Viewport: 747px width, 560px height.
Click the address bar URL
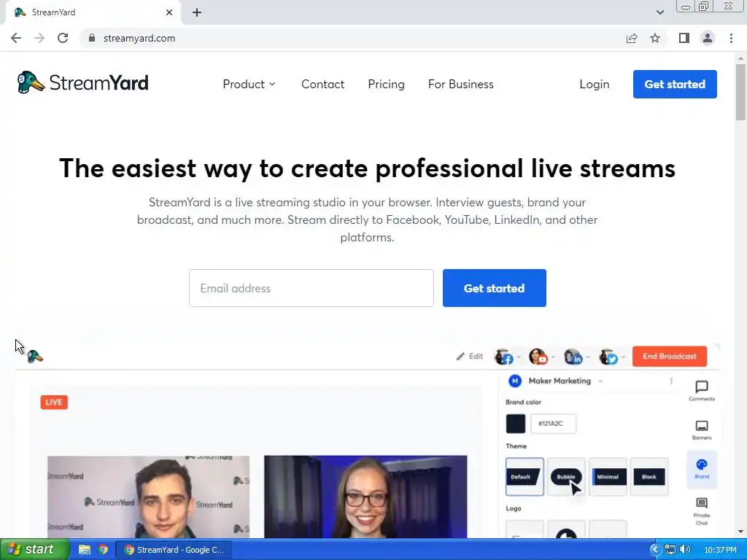(x=139, y=38)
